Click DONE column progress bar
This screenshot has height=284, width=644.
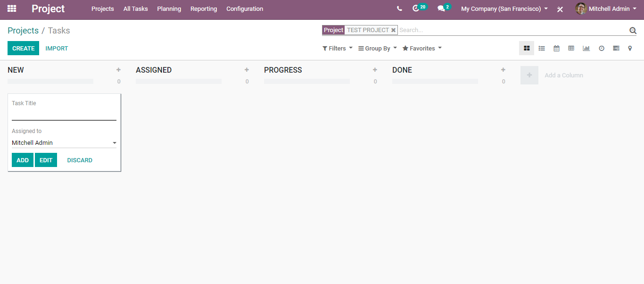435,81
